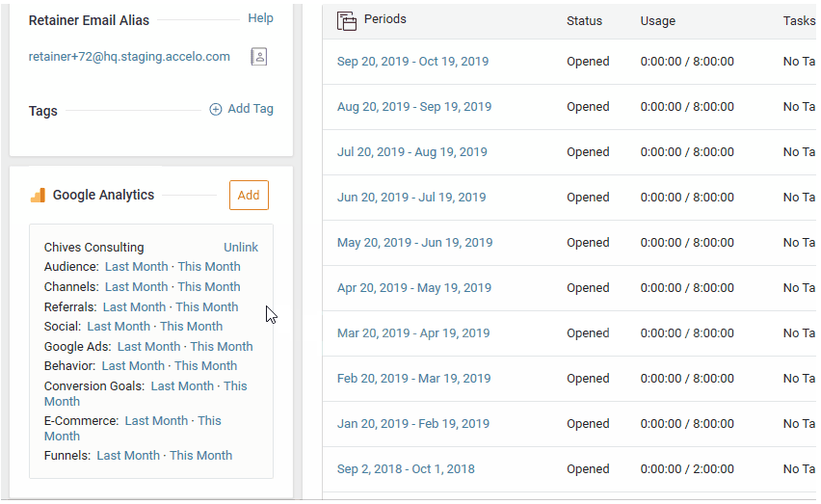Click the Add button for Google Analytics
Screen dimensions: 821x504
pos(249,196)
